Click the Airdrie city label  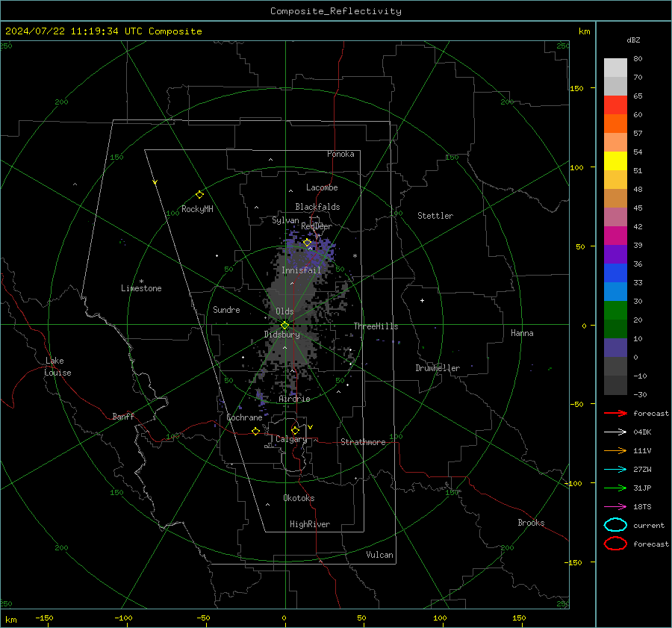click(x=294, y=399)
